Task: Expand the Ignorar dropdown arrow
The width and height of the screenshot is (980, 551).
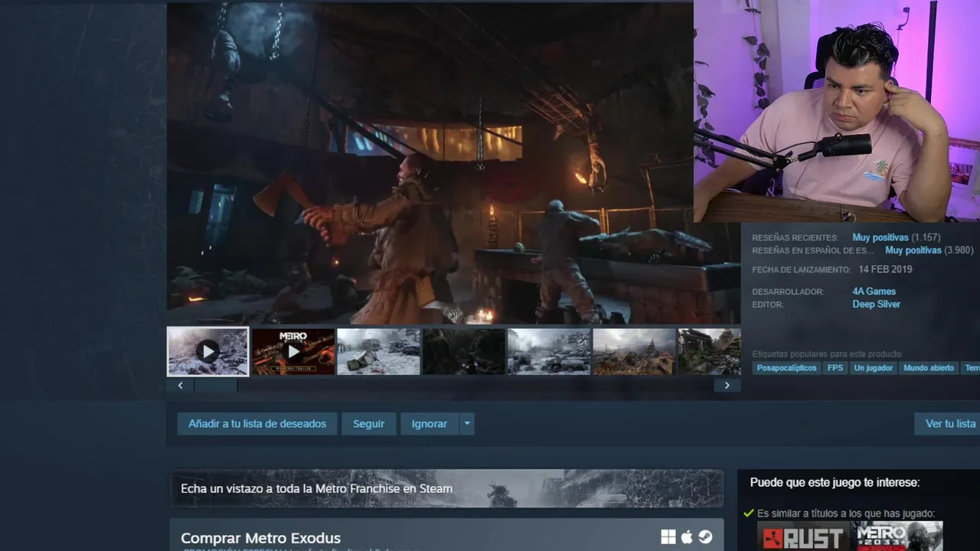Action: point(467,424)
